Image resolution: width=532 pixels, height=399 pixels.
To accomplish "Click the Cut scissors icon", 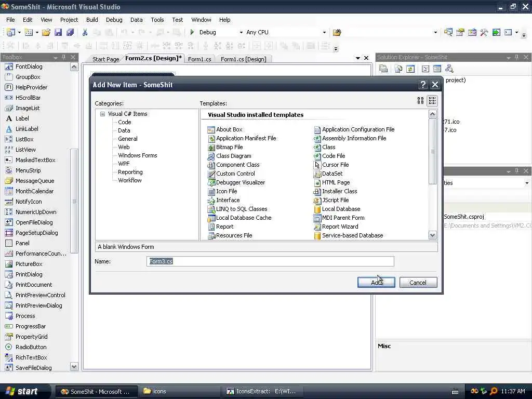I will tap(85, 32).
